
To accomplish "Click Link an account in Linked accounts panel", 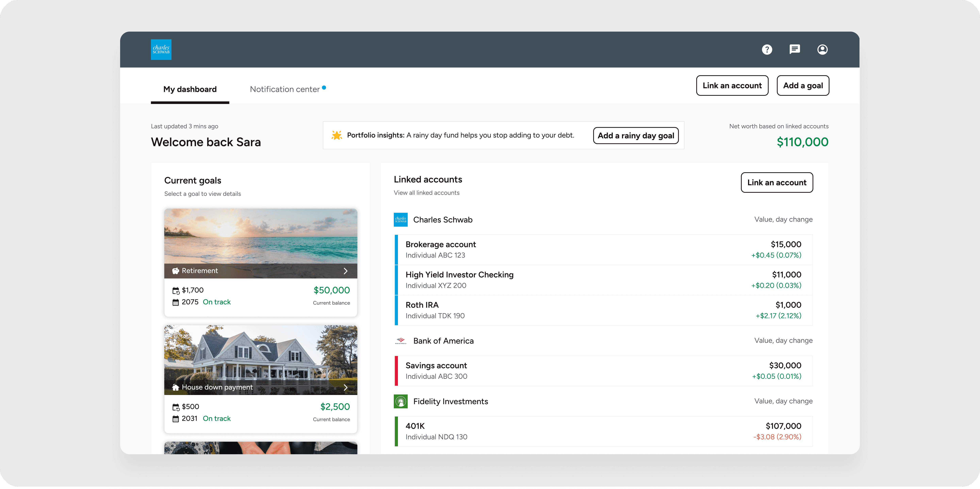I will pos(776,182).
